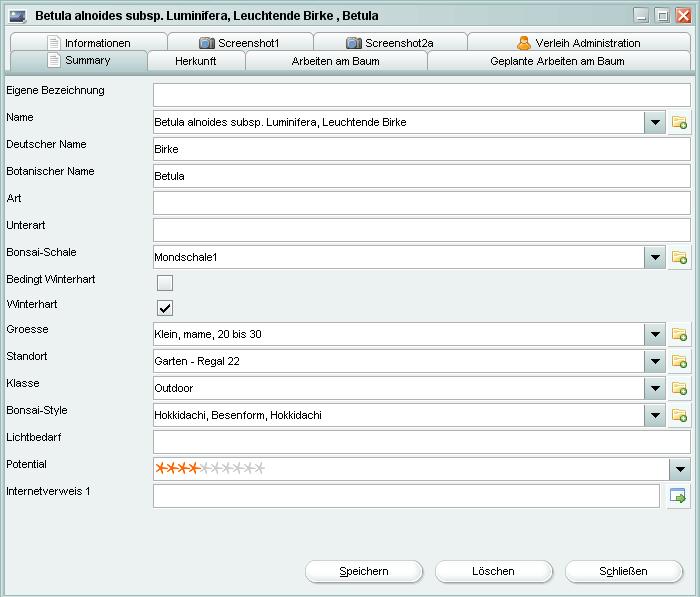The height and width of the screenshot is (597, 700).
Task: Open link icon next to Internetverweis 1
Action: point(678,496)
